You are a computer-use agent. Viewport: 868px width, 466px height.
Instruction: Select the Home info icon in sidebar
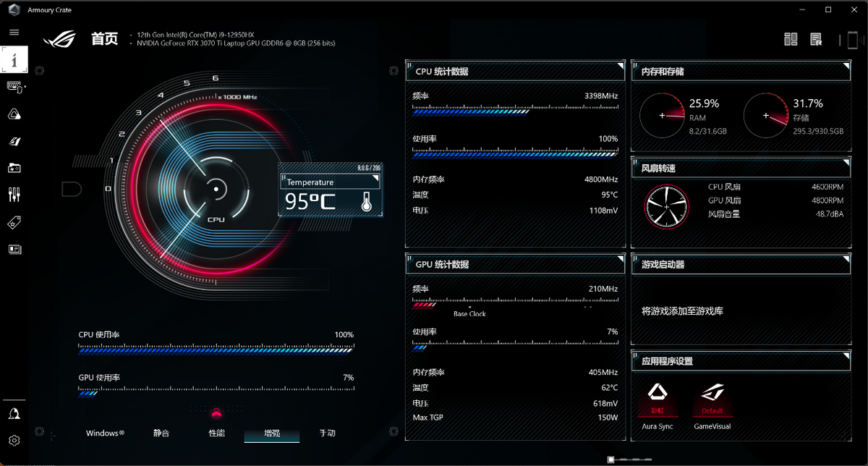click(14, 59)
